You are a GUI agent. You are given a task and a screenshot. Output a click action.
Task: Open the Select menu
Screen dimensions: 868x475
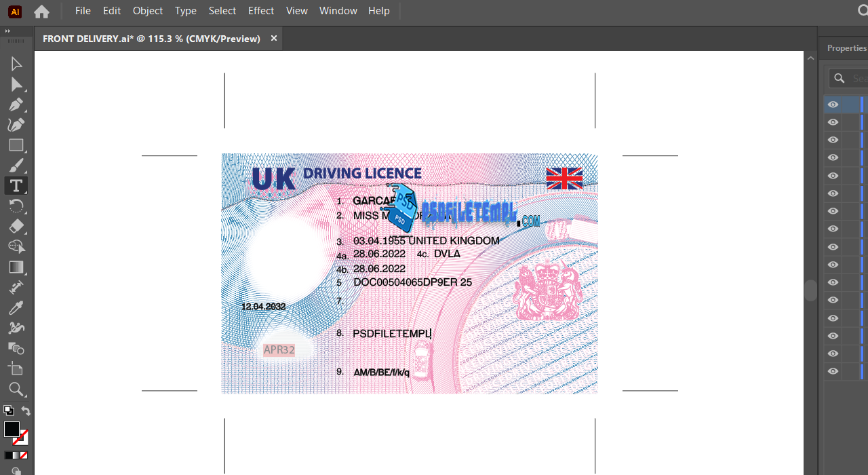click(222, 11)
